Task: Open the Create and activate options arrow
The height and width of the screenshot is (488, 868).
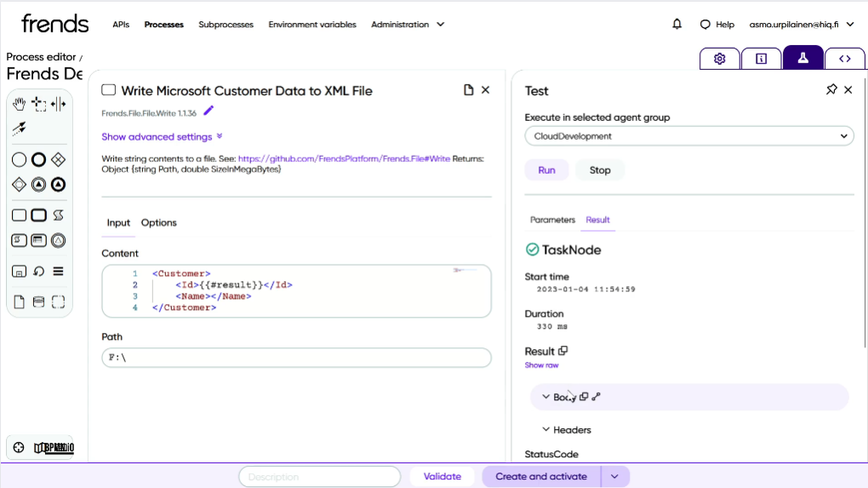Action: tap(615, 476)
